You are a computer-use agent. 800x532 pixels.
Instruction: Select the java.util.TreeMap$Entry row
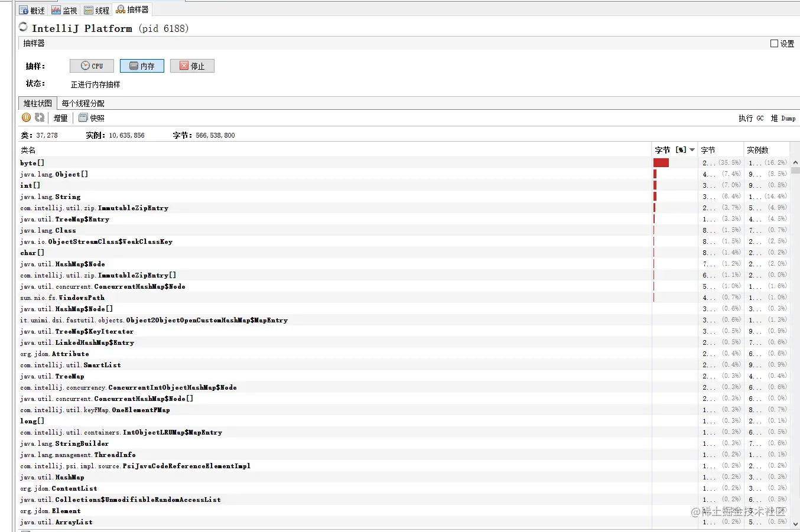(x=405, y=219)
